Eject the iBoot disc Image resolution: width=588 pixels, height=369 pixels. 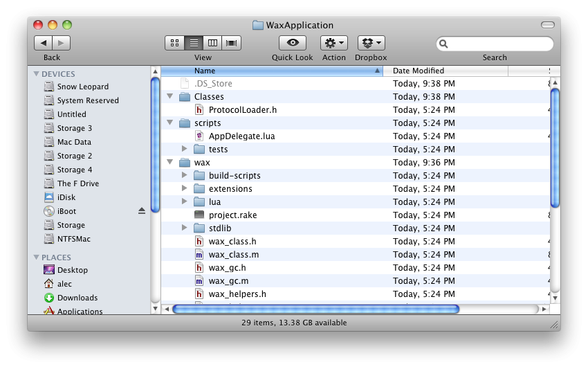(141, 211)
